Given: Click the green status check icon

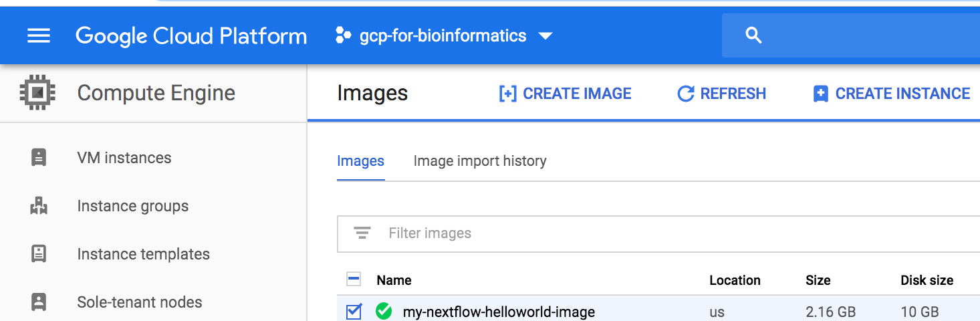Looking at the screenshot, I should 384,312.
